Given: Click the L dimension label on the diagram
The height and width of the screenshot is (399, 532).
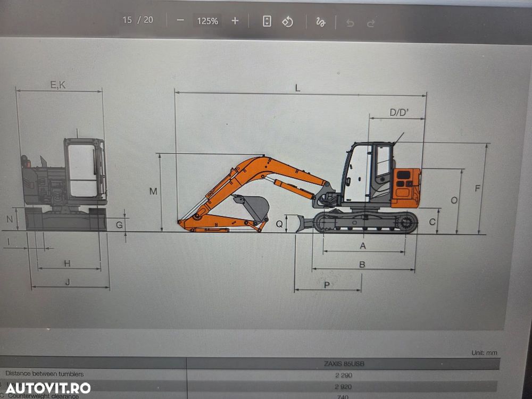Looking at the screenshot, I should point(297,88).
